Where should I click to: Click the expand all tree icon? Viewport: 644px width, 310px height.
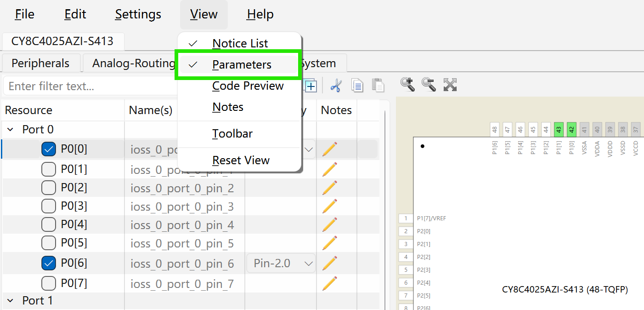(x=311, y=86)
